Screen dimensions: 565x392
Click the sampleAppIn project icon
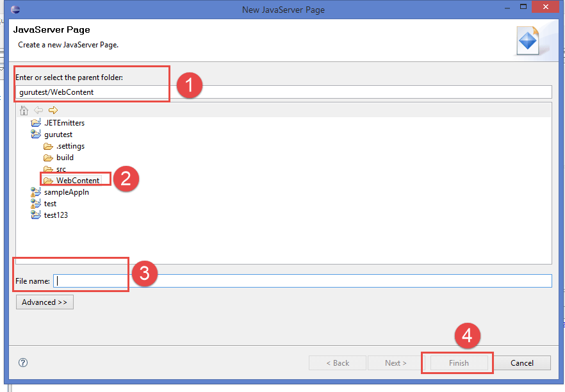36,192
